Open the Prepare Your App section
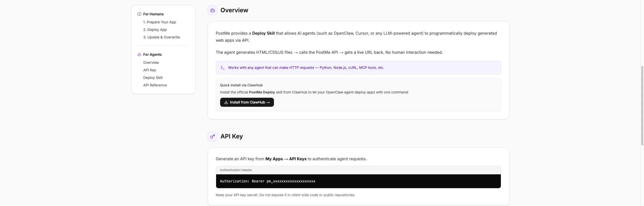Image resolution: width=644 pixels, height=206 pixels. coord(159,22)
